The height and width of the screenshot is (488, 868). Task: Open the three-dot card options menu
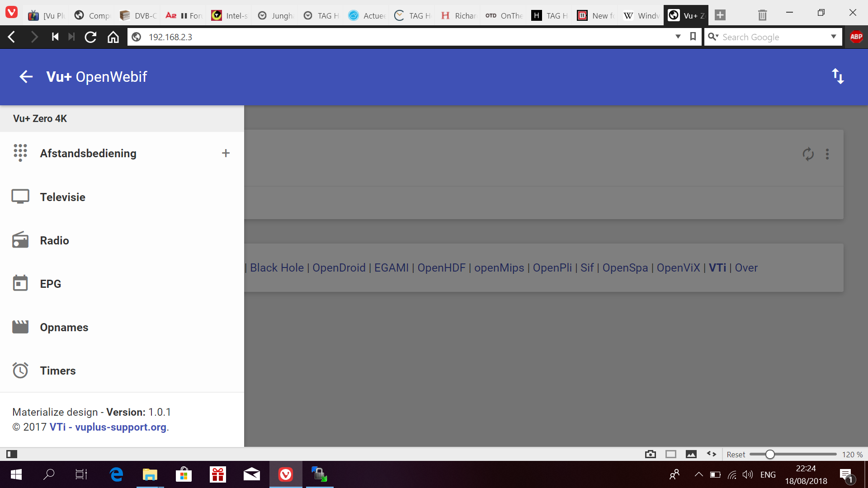click(827, 154)
